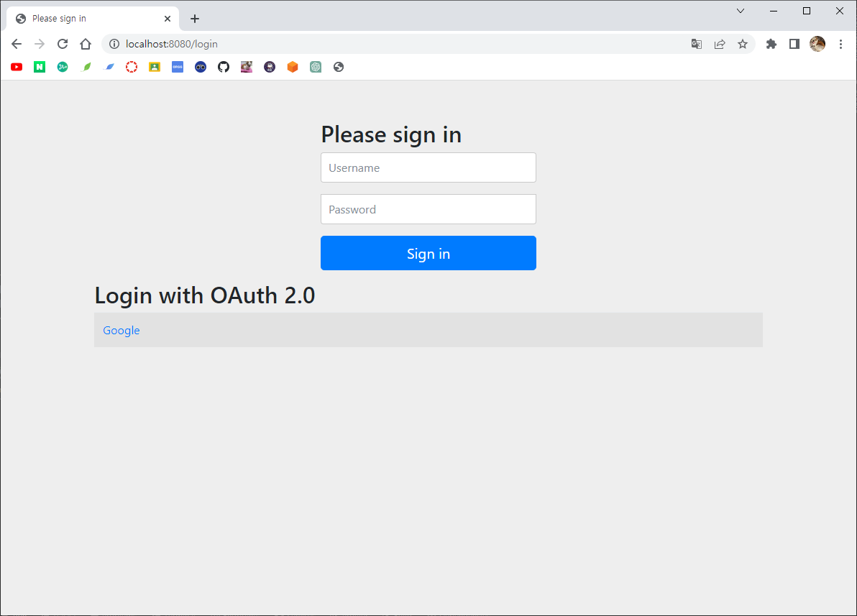
Task: Click the Google Translate icon in address bar
Action: tap(696, 44)
